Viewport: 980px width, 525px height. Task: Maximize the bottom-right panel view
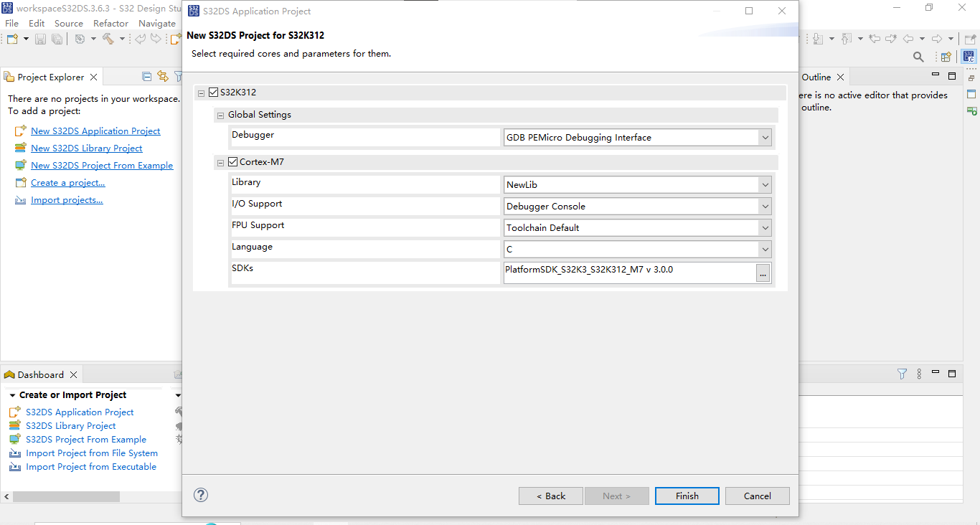pos(952,374)
